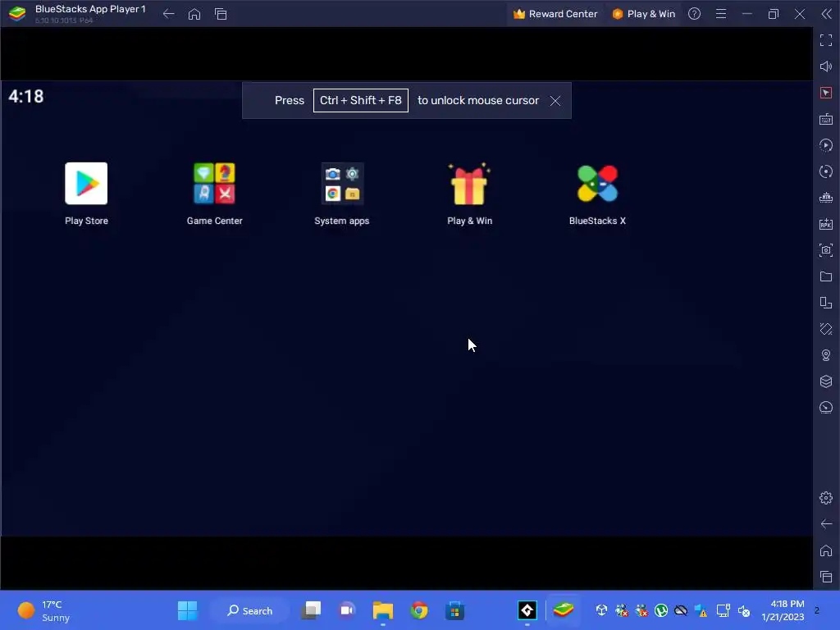Open the Game Center app
840x630 pixels.
point(214,184)
